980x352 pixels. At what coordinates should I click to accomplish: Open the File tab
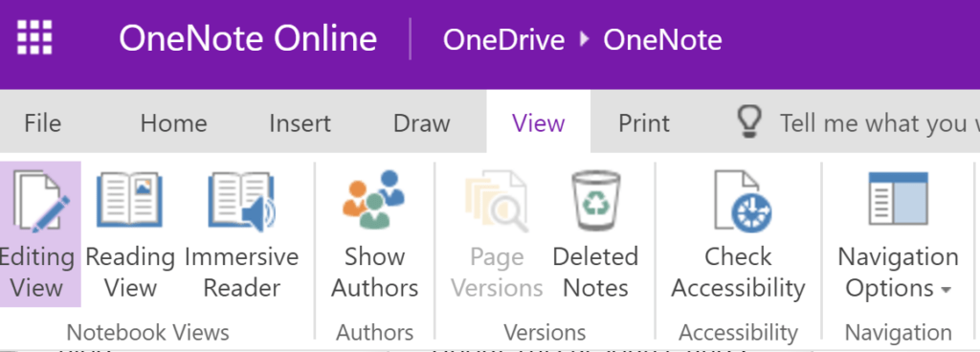(42, 123)
